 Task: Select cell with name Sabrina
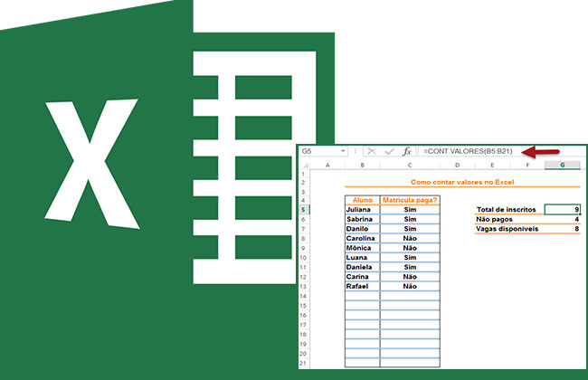click(x=362, y=219)
